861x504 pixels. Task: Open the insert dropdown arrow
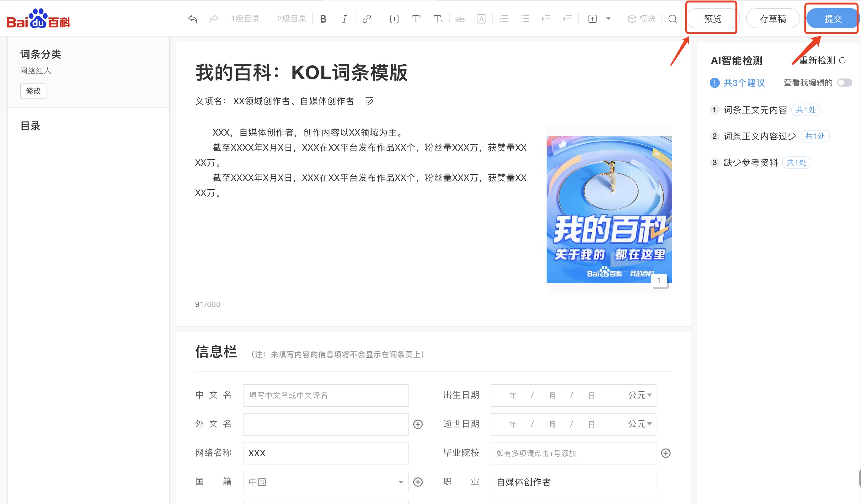coord(608,19)
